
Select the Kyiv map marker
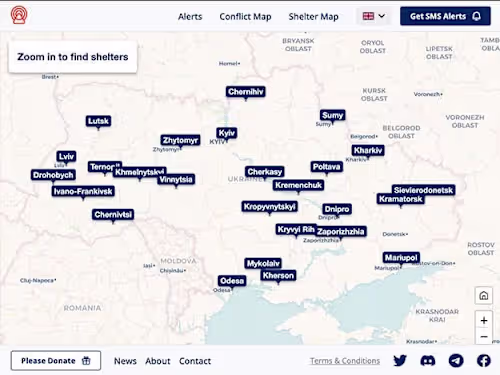(x=227, y=133)
